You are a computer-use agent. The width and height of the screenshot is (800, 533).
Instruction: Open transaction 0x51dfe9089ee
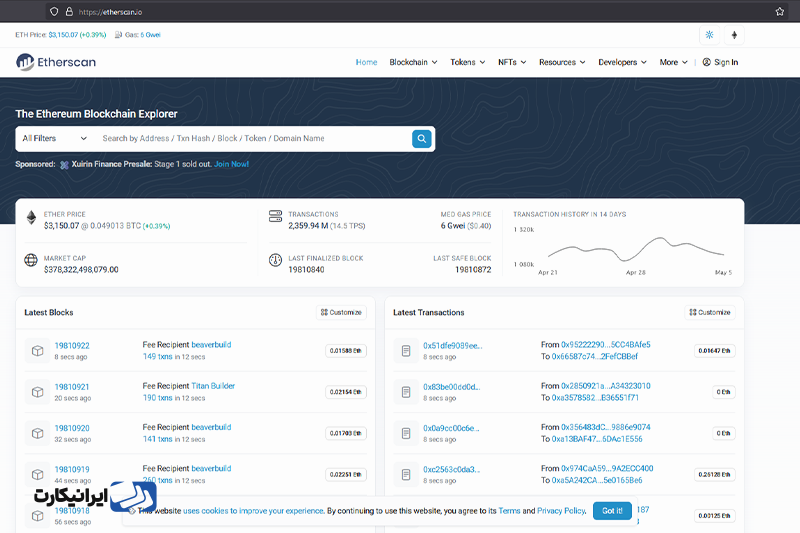453,346
